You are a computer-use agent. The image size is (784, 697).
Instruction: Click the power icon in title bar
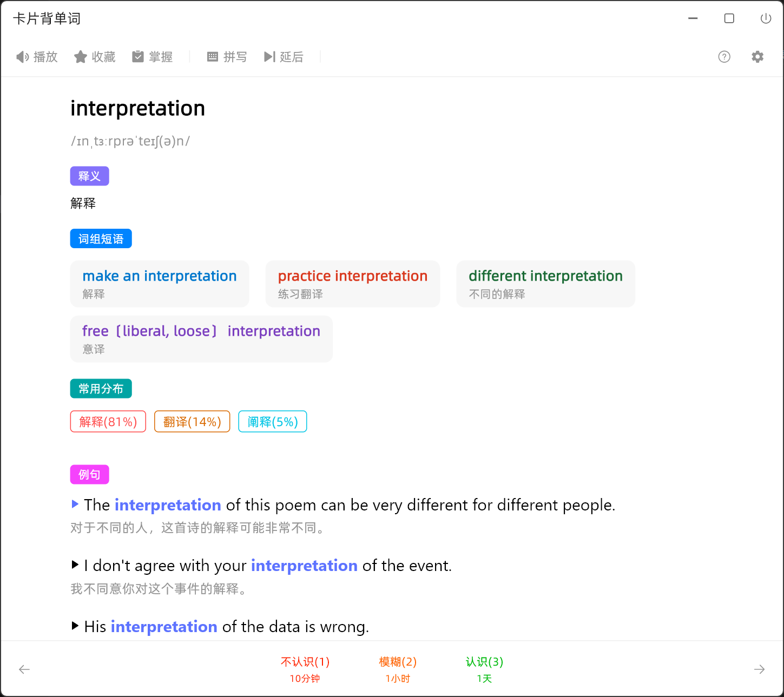coord(766,19)
